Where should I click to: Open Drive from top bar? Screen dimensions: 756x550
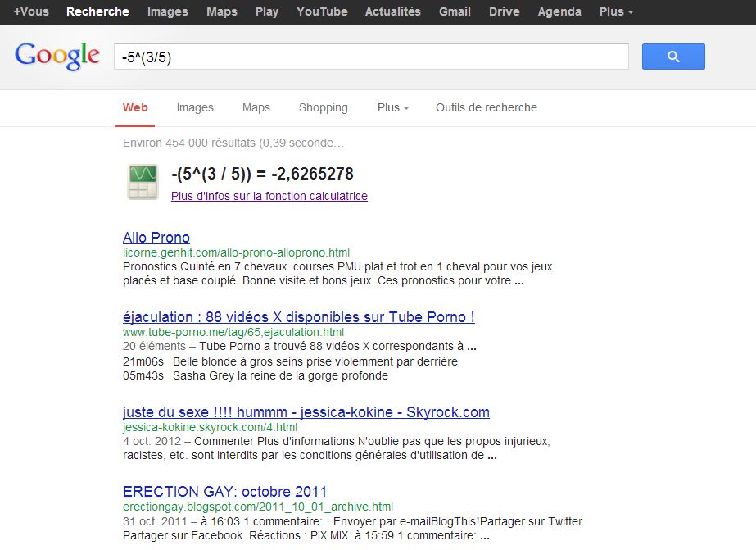tap(505, 11)
